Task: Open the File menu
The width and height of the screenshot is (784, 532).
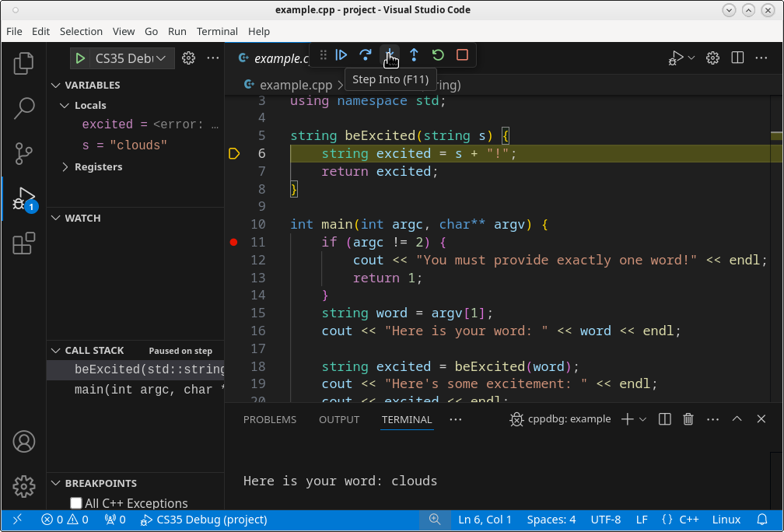Action: click(15, 31)
